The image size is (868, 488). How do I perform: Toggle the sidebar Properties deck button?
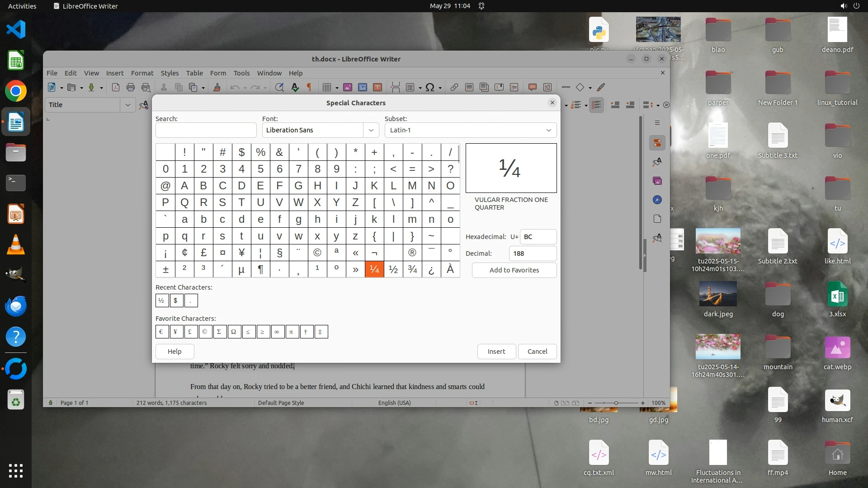coord(657,143)
